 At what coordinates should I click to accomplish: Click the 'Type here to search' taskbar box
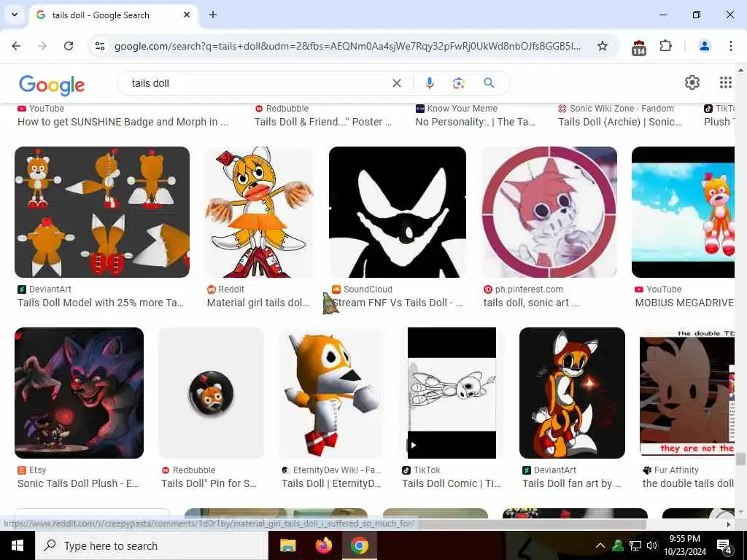152,545
